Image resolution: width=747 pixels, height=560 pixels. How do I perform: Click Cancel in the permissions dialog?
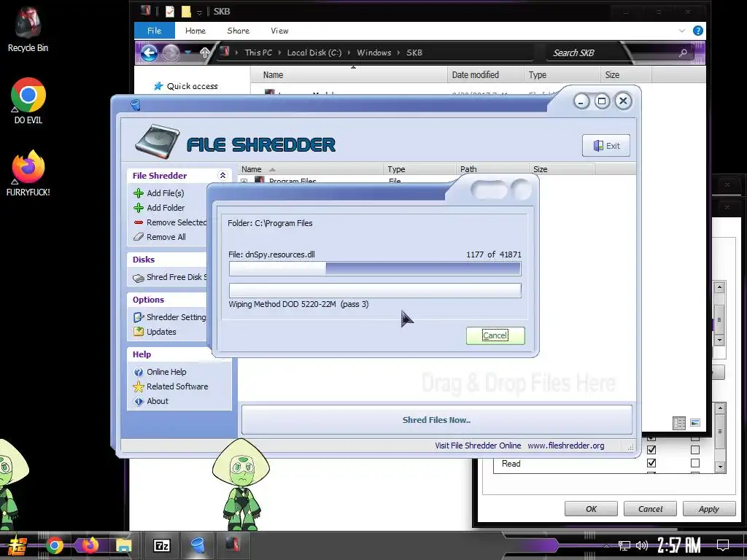coord(650,509)
